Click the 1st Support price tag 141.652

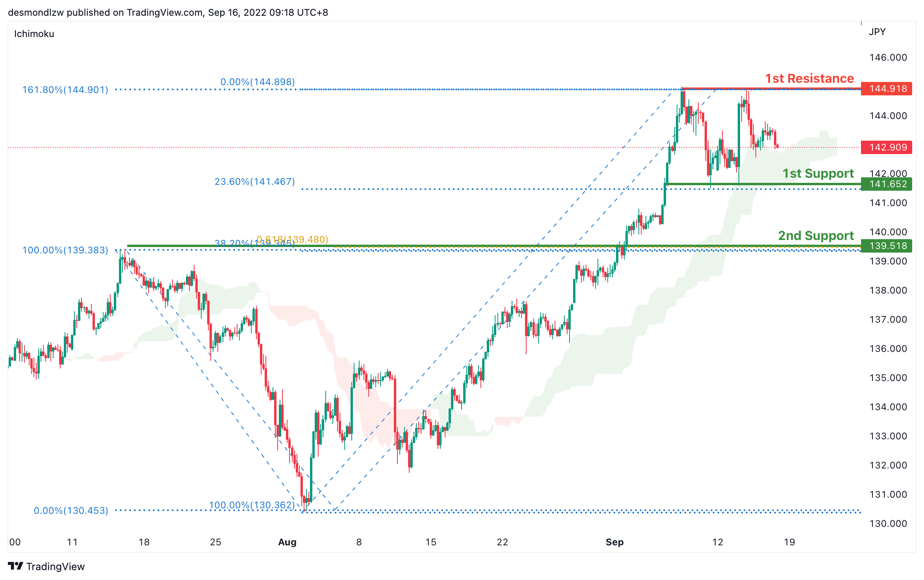[x=886, y=184]
